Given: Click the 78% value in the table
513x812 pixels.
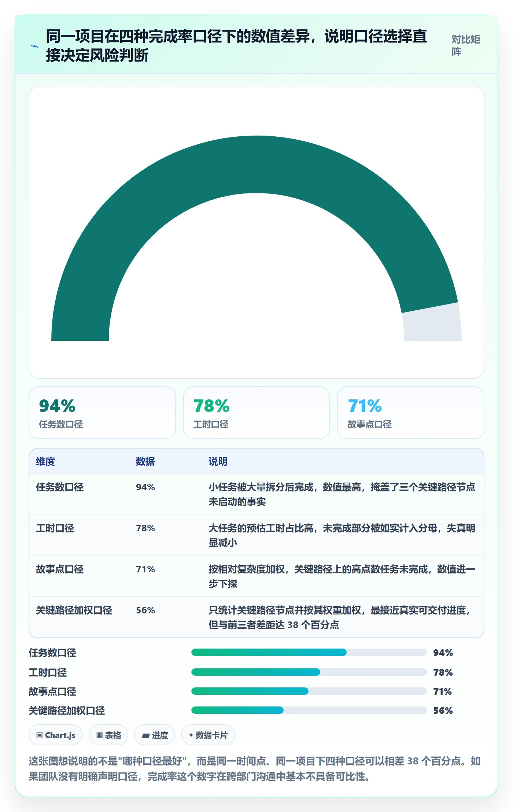Looking at the screenshot, I should click(x=145, y=528).
